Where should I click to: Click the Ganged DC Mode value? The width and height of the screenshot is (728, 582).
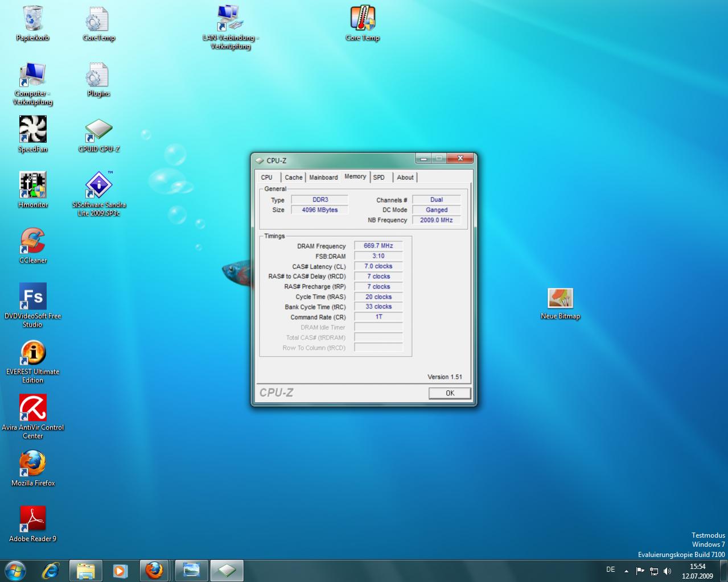click(x=437, y=210)
